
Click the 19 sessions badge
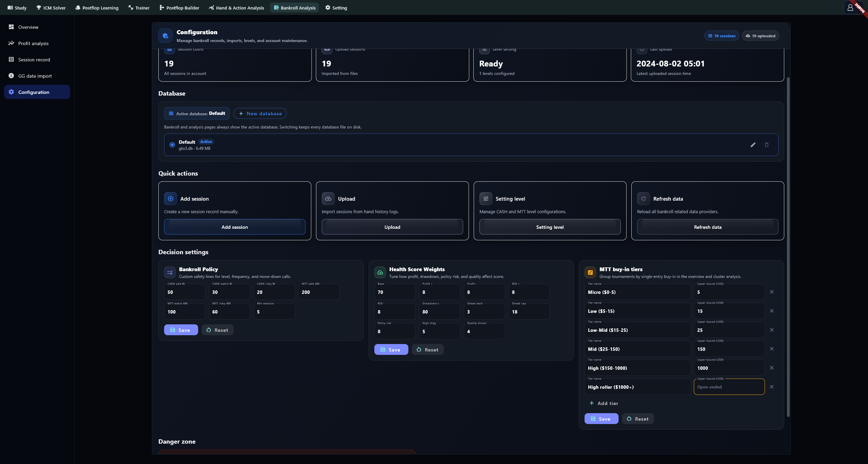pyautogui.click(x=722, y=36)
